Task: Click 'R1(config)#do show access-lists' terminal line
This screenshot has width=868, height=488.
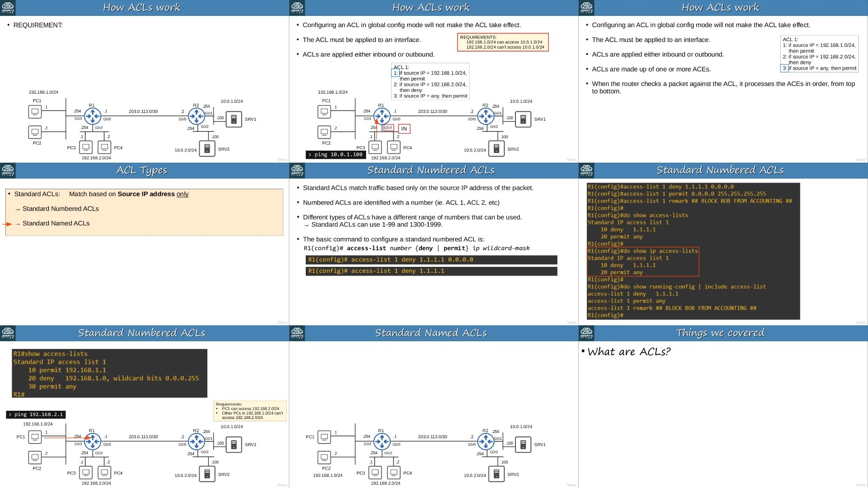Action: 637,215
